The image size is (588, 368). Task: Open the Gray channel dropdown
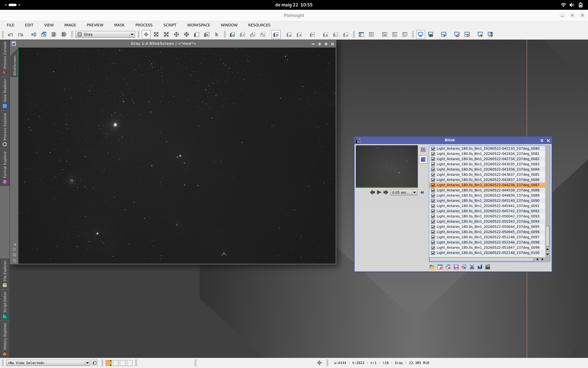coord(105,34)
